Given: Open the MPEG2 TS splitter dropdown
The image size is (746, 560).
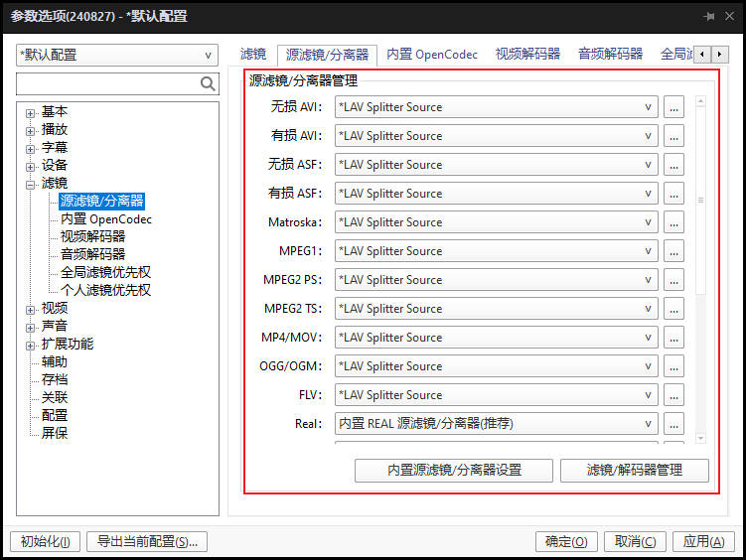Looking at the screenshot, I should coord(497,309).
